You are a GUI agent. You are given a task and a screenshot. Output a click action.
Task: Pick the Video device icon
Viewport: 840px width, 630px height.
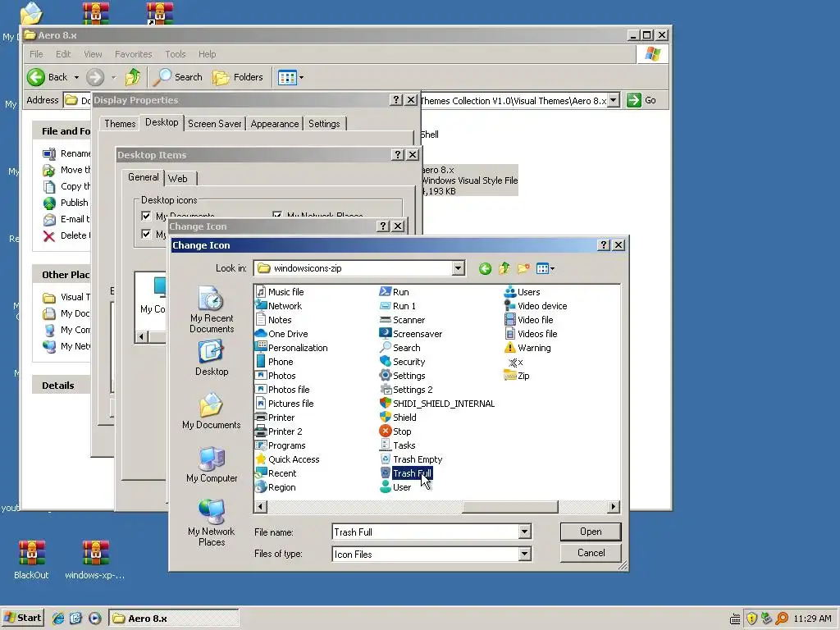tap(536, 306)
